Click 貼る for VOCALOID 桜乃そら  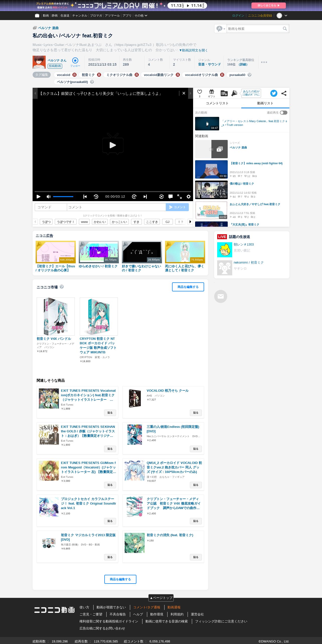tap(196, 413)
